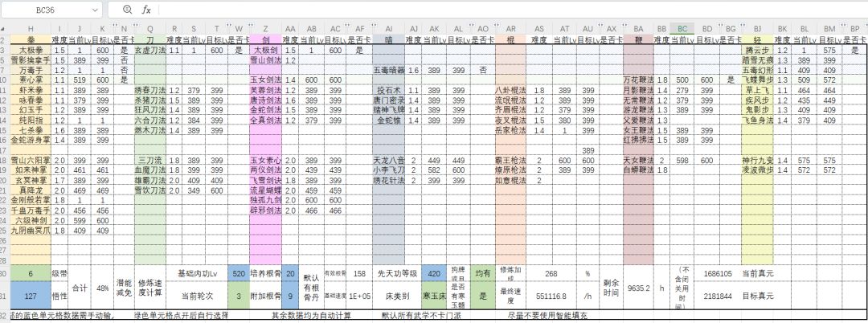Select row header 17
Screen dimensions: 868x323
(x=5, y=150)
